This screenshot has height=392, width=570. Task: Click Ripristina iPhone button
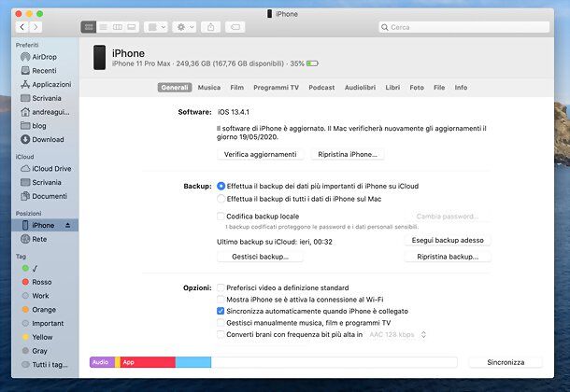pyautogui.click(x=348, y=155)
